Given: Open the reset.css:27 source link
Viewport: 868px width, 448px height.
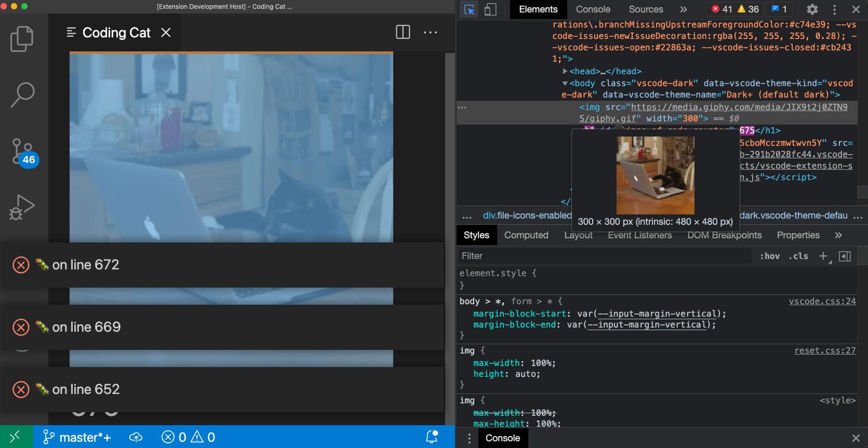Looking at the screenshot, I should pyautogui.click(x=825, y=350).
